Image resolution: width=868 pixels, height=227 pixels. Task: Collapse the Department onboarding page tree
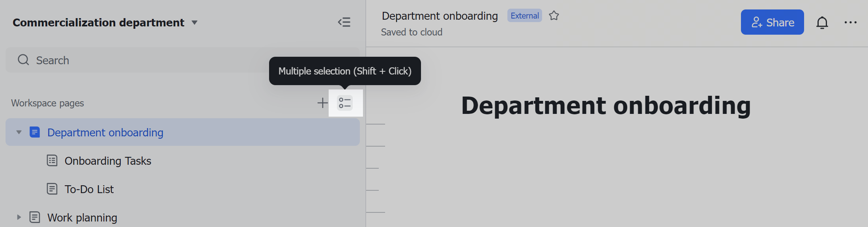pos(19,132)
